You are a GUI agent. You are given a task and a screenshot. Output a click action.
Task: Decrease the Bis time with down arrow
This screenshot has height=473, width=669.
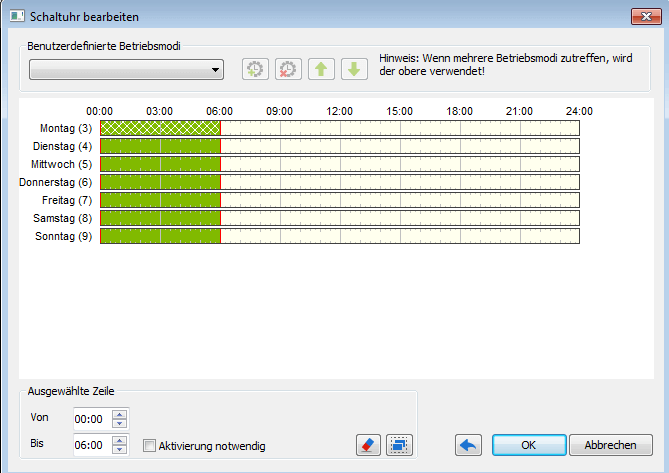pyautogui.click(x=120, y=450)
